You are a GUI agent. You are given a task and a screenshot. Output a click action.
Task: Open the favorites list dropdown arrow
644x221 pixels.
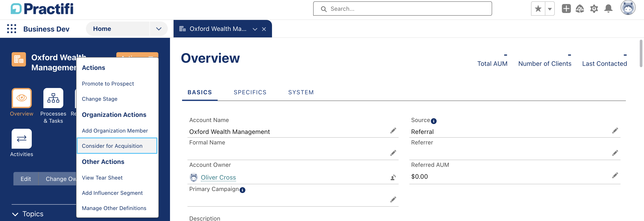click(550, 9)
